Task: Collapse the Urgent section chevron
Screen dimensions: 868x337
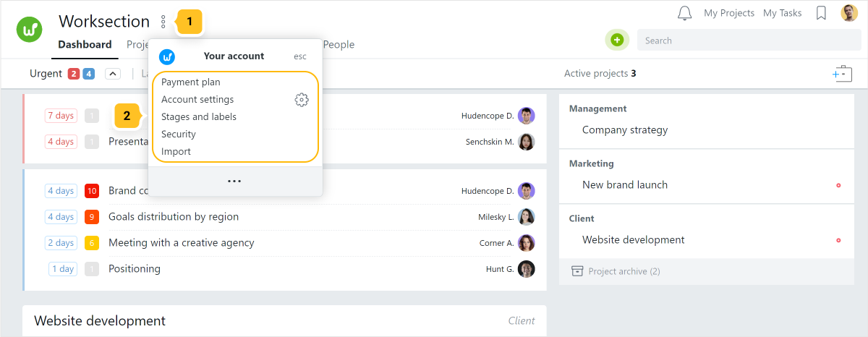Action: pyautogui.click(x=112, y=74)
